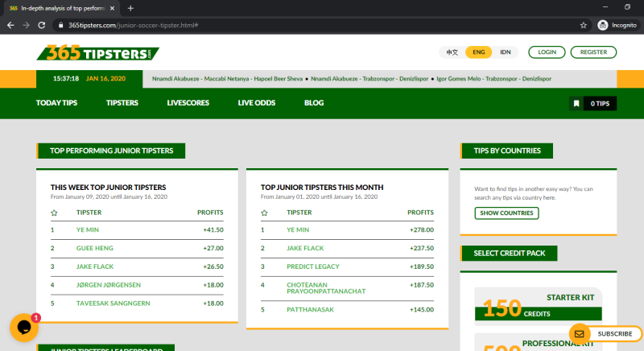Open TODAY TIPS menu
Screen dimensions: 644x351
click(56, 102)
